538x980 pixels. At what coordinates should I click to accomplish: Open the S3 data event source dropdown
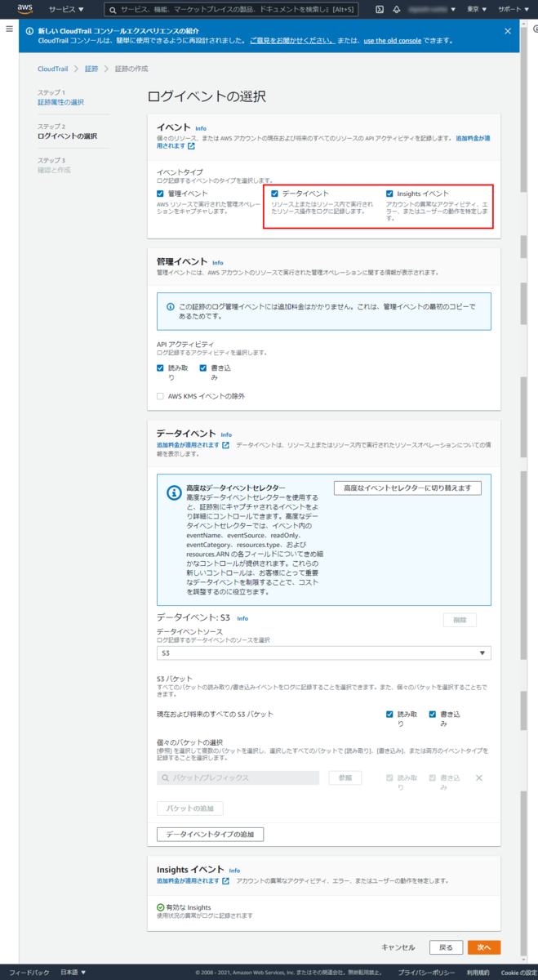(324, 653)
